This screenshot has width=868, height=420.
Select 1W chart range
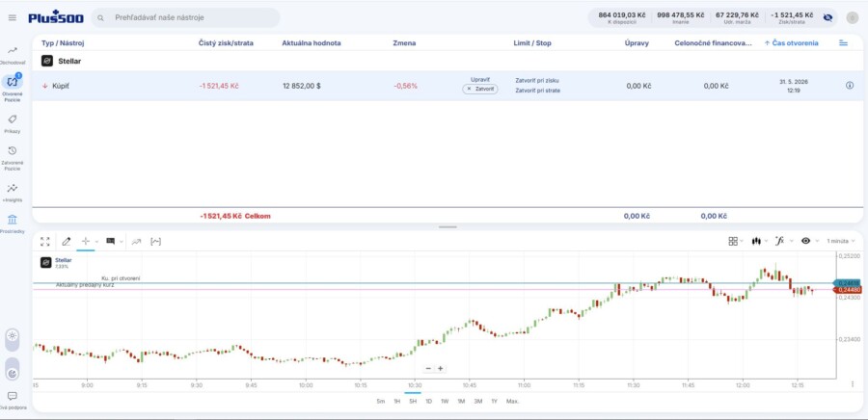(x=445, y=401)
